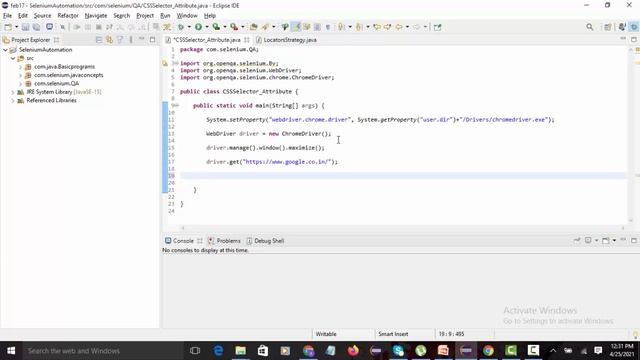Image resolution: width=640 pixels, height=360 pixels.
Task: Click the Save All toolbar icon
Action: 36,27
